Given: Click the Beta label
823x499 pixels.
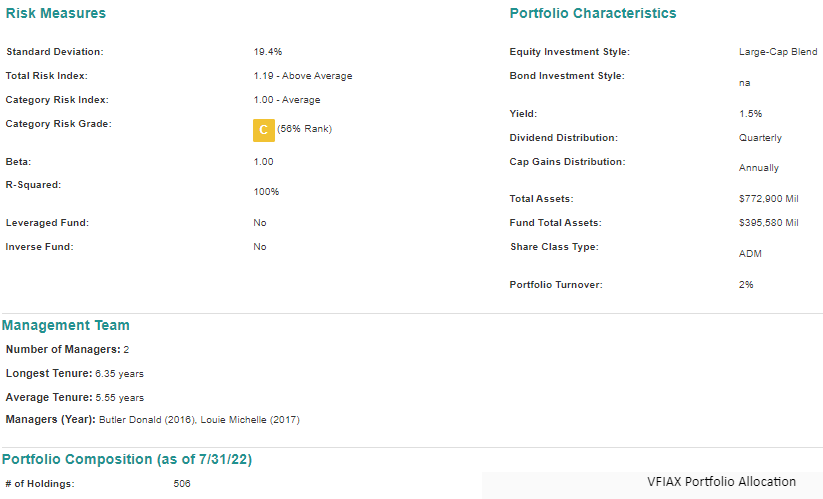Looking at the screenshot, I should click(18, 161).
